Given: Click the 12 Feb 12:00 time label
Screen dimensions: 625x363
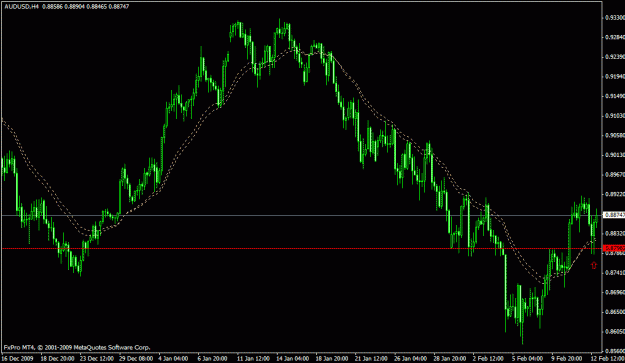Looking at the screenshot, I should [608, 358].
